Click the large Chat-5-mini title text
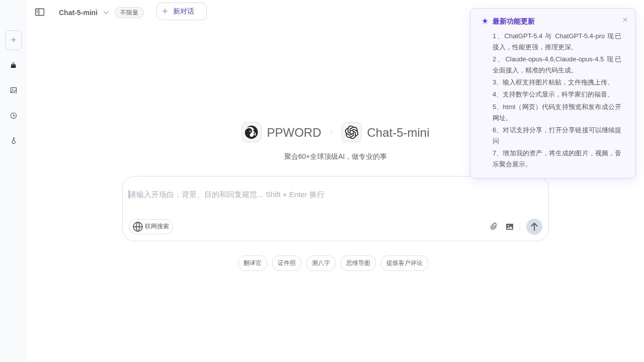Viewport: 644px width, 362px height. tap(398, 133)
